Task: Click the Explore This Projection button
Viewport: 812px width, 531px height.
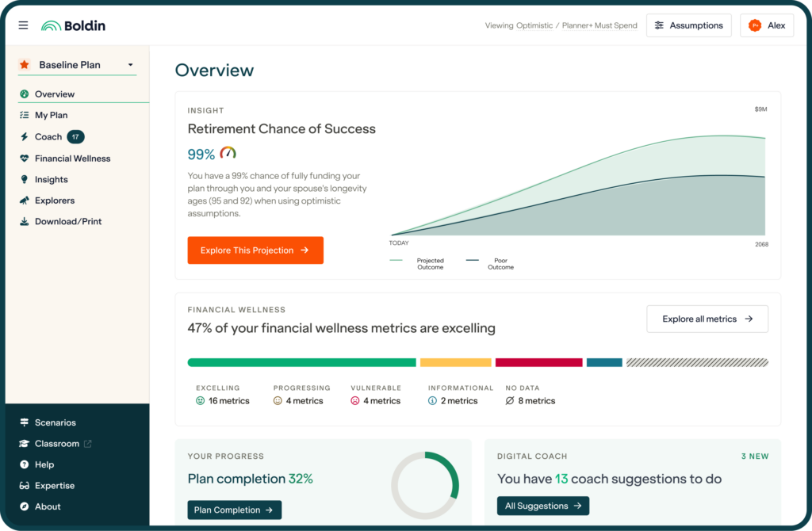Action: 255,250
